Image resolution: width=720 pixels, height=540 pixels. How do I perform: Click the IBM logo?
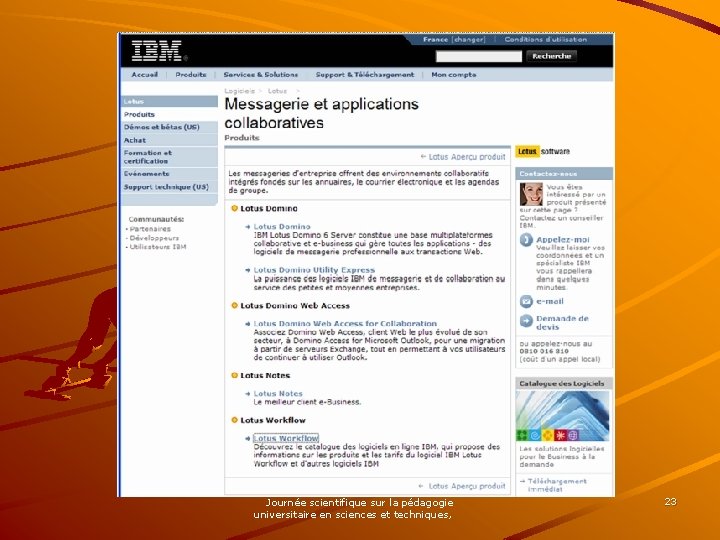pyautogui.click(x=157, y=51)
